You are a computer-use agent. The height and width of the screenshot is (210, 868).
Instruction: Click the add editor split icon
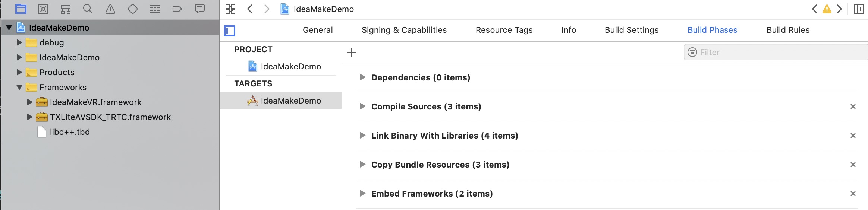859,9
